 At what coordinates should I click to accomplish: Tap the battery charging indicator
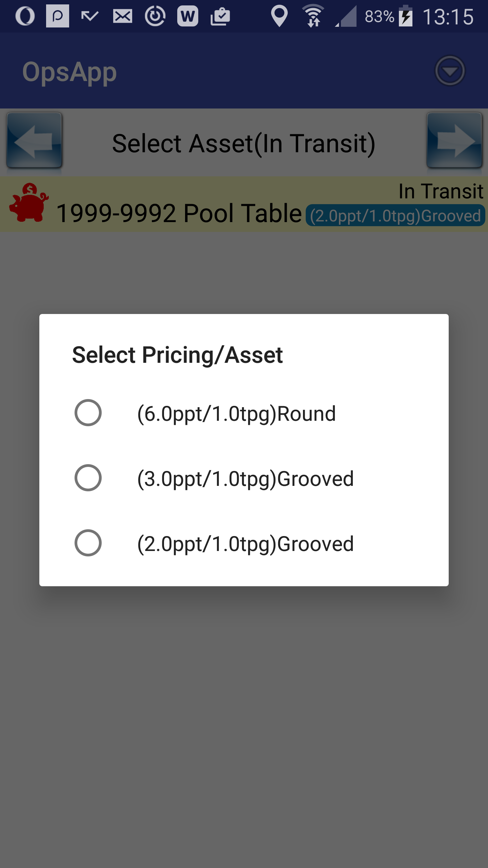point(406,16)
